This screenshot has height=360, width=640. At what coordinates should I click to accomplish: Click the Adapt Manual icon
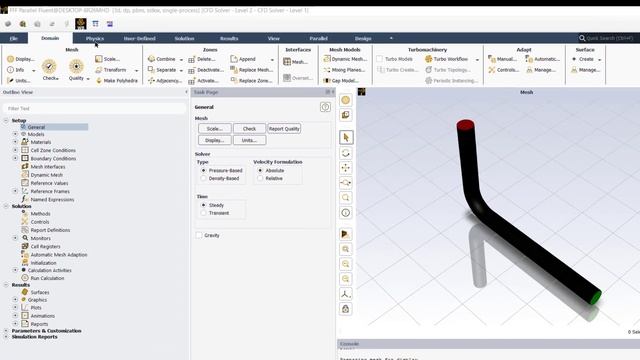pos(492,59)
